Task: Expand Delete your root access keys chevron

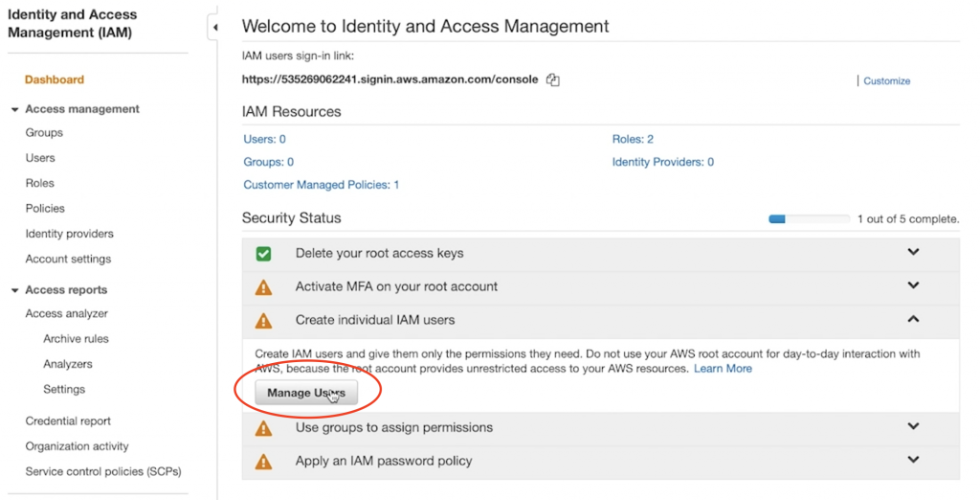Action: 913,252
